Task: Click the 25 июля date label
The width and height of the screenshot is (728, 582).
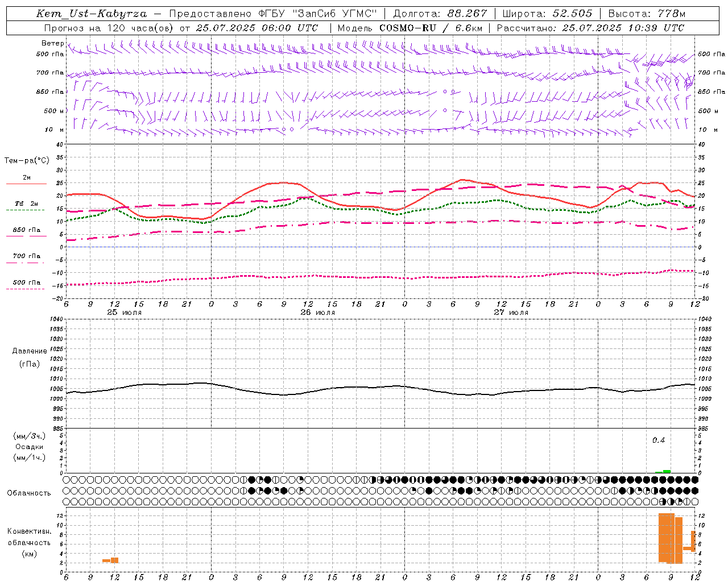Action: (125, 313)
